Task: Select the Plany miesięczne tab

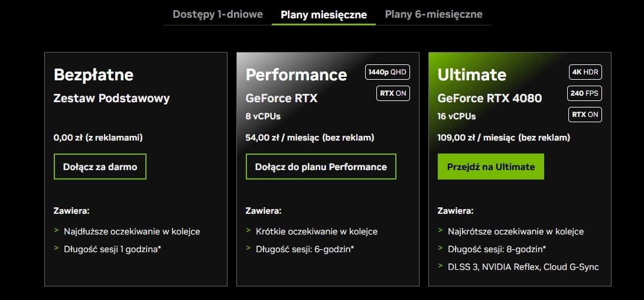Action: pyautogui.click(x=324, y=15)
